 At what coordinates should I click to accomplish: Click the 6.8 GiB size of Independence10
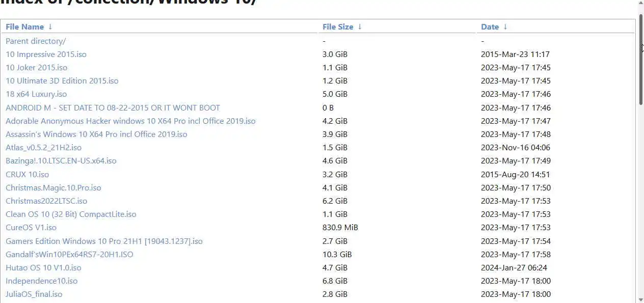(335, 281)
